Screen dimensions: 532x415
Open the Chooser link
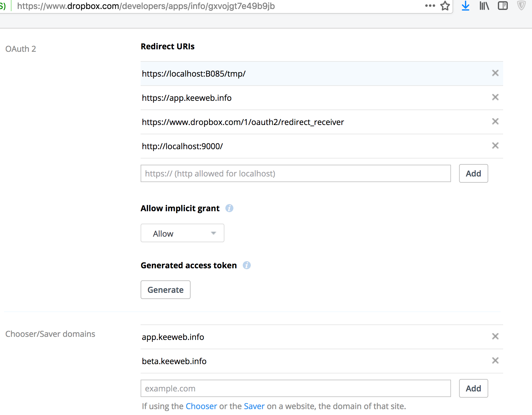(x=201, y=406)
